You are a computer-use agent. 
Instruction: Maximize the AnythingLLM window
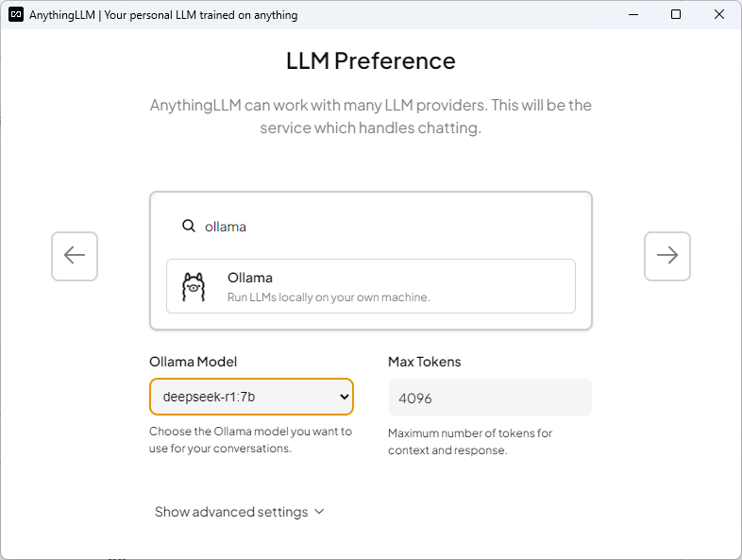coord(676,15)
